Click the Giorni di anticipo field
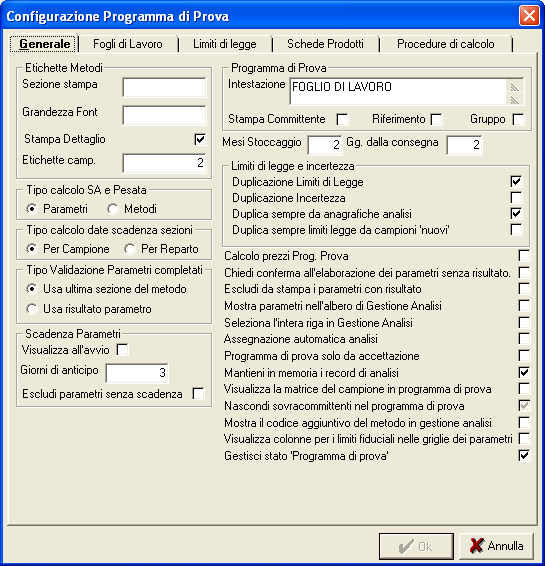This screenshot has height=566, width=545. point(137,373)
